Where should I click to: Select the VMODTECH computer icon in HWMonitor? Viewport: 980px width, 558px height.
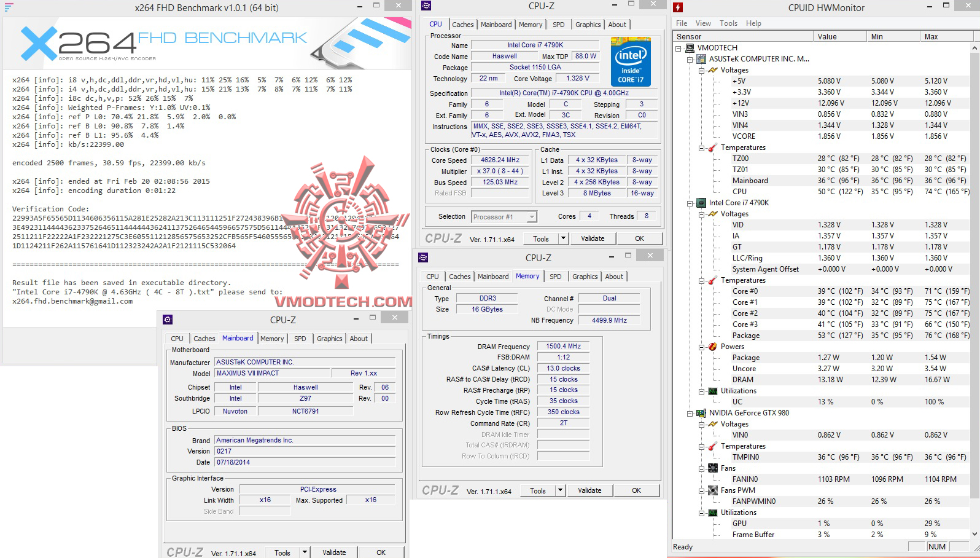(x=690, y=48)
